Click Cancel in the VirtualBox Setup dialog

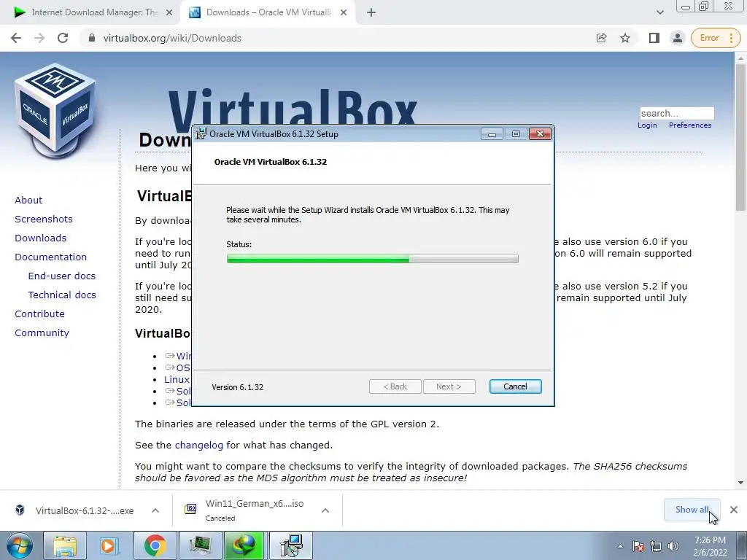[x=516, y=386]
